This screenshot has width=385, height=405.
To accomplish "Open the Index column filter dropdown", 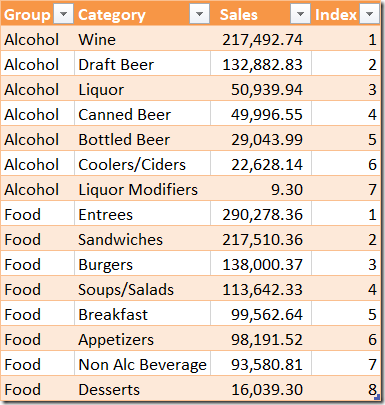I will coord(369,14).
